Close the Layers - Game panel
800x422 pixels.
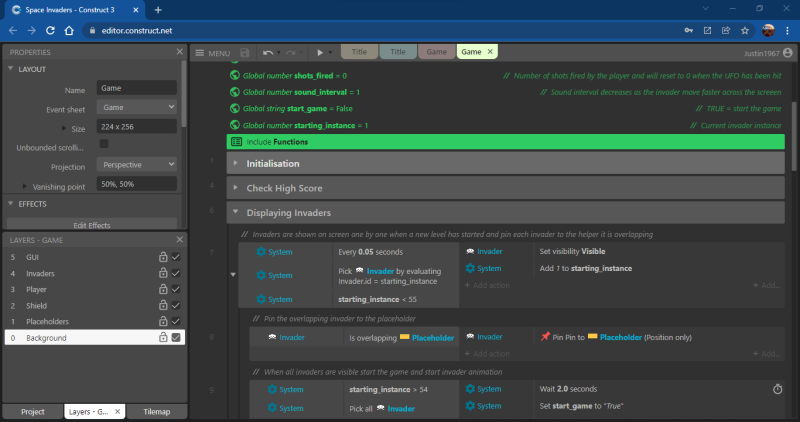click(180, 239)
